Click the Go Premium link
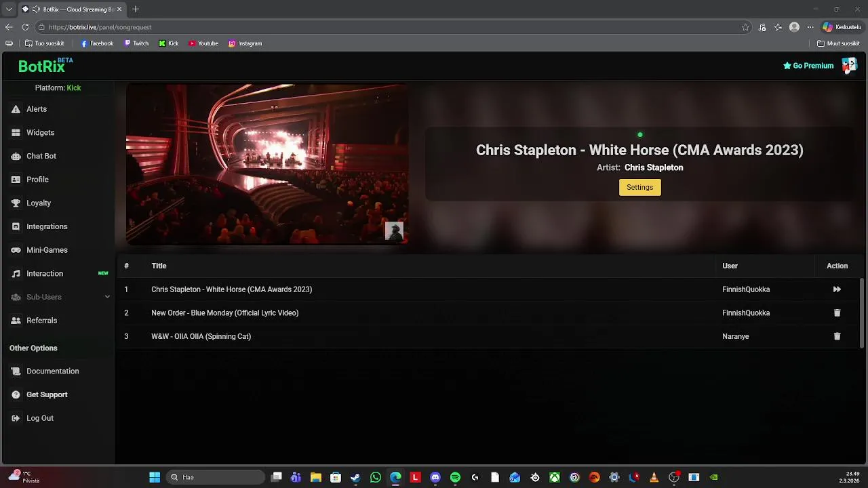 pos(808,66)
